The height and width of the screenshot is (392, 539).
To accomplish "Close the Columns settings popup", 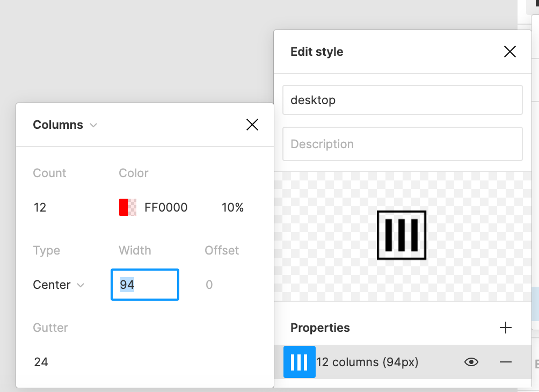I will pos(252,125).
